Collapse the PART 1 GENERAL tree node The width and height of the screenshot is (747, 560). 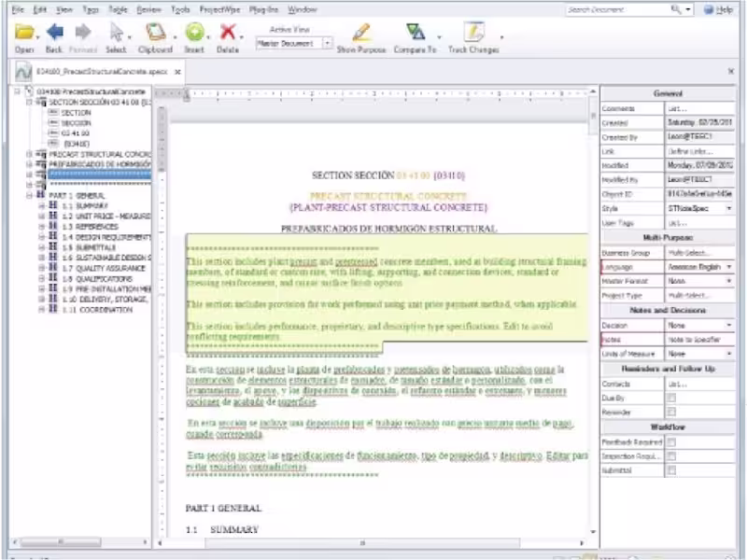tap(29, 195)
